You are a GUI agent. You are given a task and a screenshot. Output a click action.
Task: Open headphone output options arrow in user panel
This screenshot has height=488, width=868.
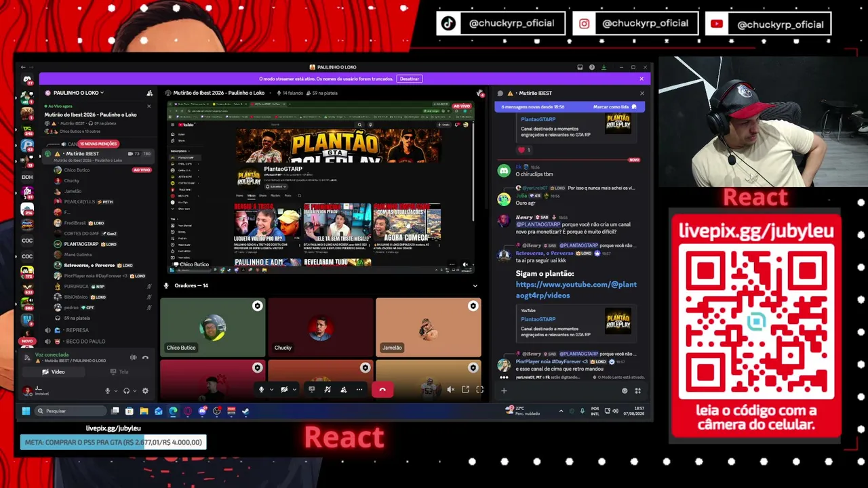tap(134, 390)
